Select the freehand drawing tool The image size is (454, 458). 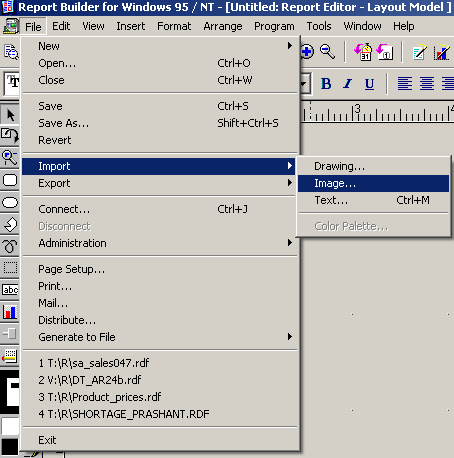pos(10,246)
